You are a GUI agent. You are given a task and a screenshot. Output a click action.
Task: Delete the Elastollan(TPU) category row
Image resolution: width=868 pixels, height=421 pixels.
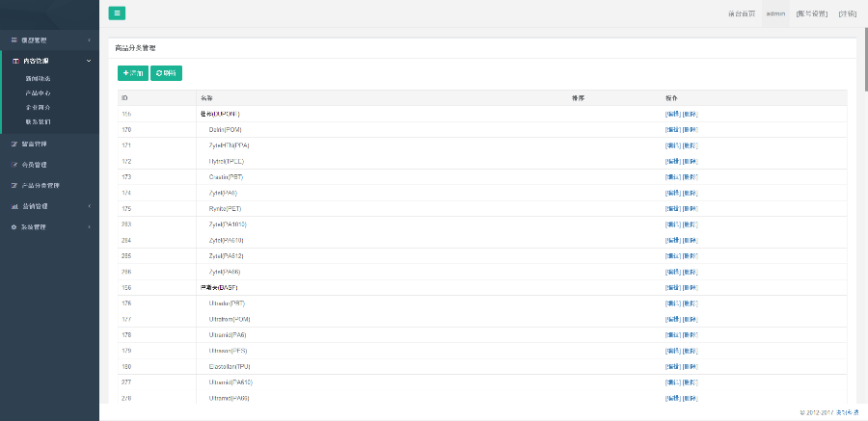click(x=690, y=366)
